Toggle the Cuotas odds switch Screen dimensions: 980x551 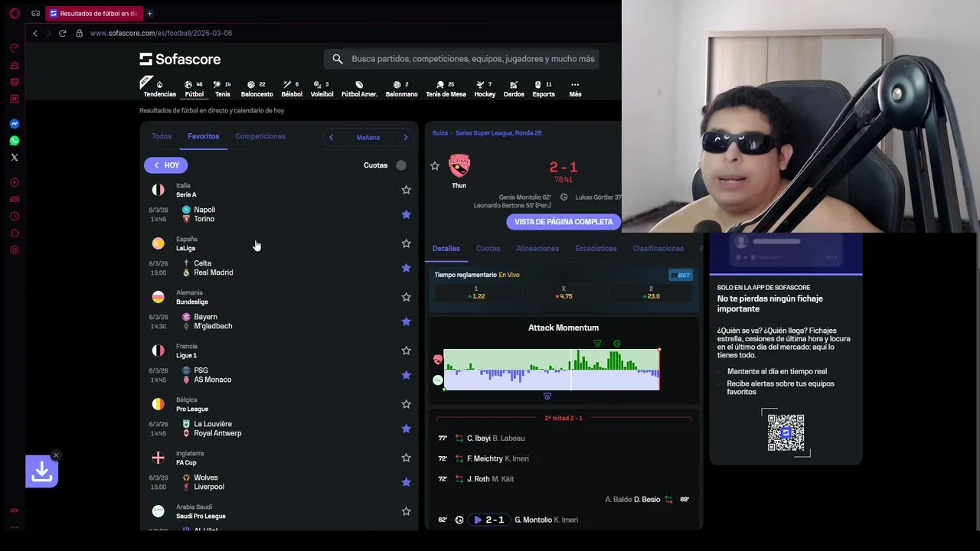coord(401,165)
